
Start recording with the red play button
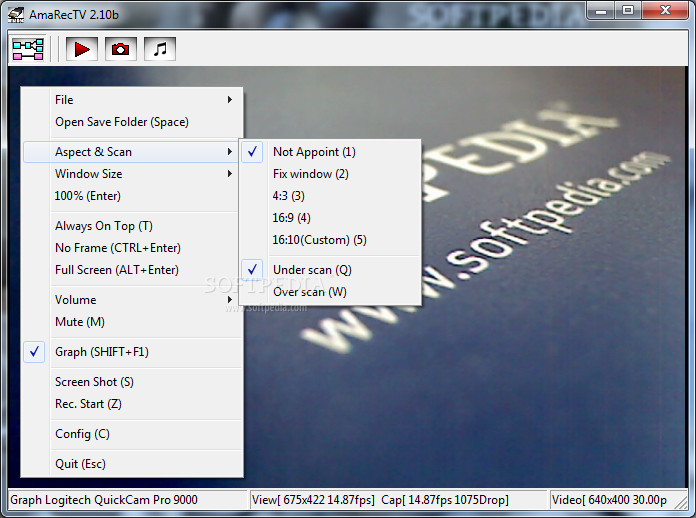click(82, 49)
